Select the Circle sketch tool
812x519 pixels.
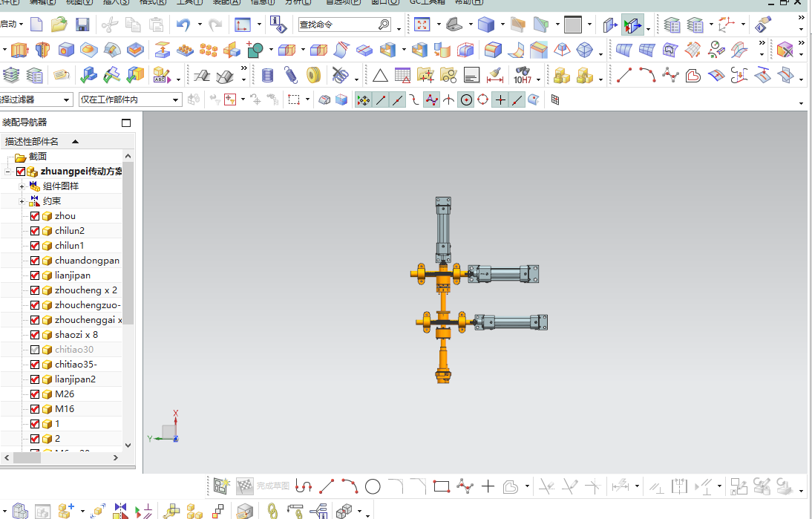tap(373, 486)
